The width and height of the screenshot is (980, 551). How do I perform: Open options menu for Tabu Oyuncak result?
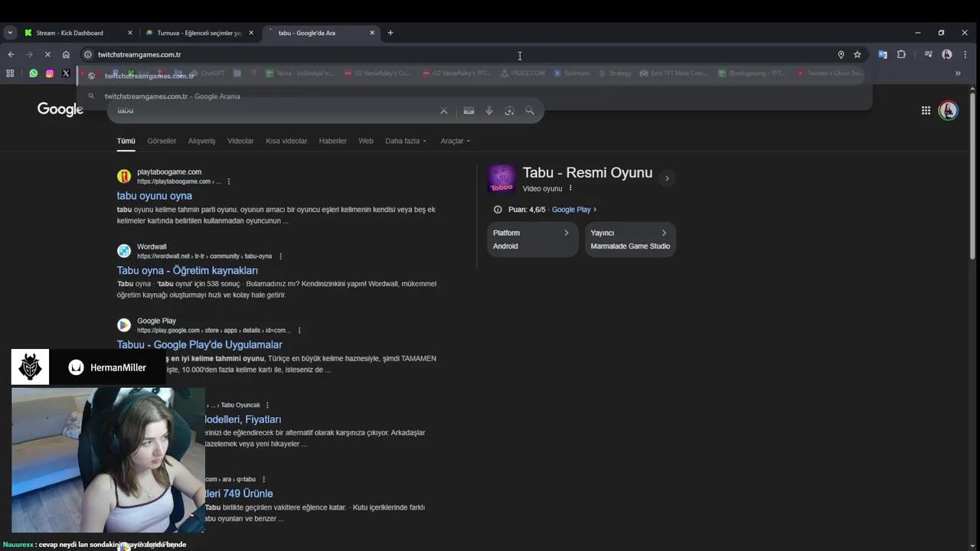pos(267,405)
